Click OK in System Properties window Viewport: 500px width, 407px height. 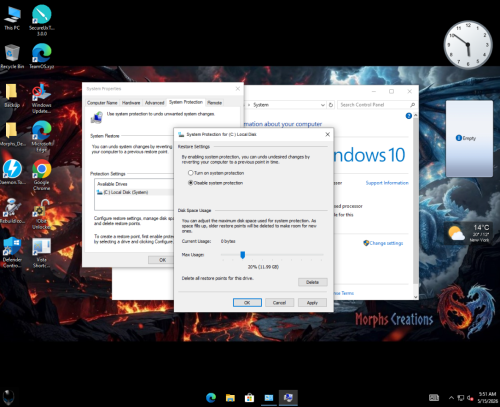[x=161, y=260]
